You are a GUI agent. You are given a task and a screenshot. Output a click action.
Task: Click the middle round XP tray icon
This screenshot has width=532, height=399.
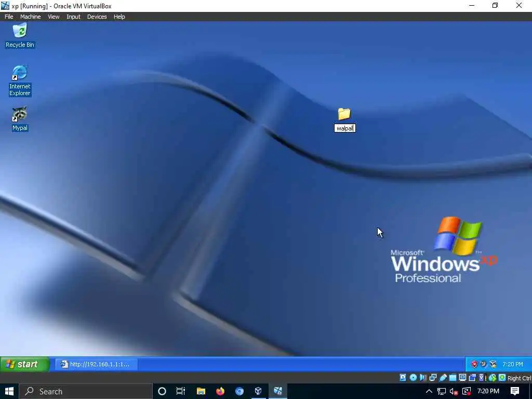pyautogui.click(x=484, y=364)
